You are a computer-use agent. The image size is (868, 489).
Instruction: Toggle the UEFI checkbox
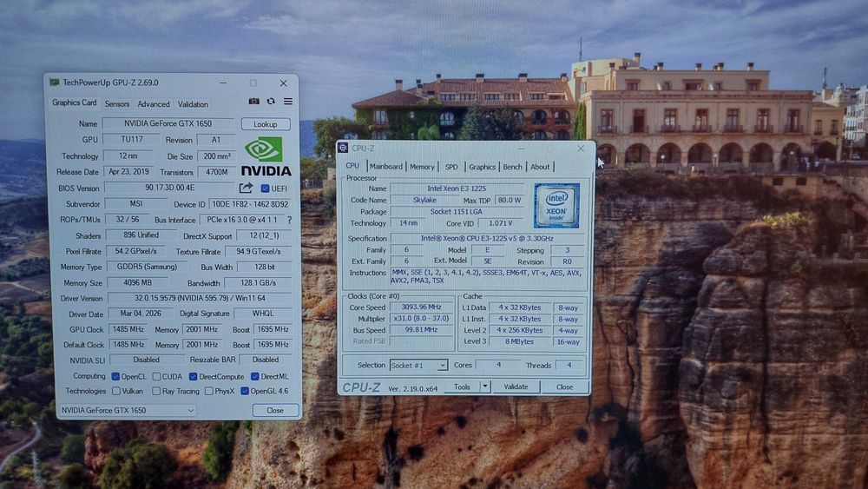265,188
